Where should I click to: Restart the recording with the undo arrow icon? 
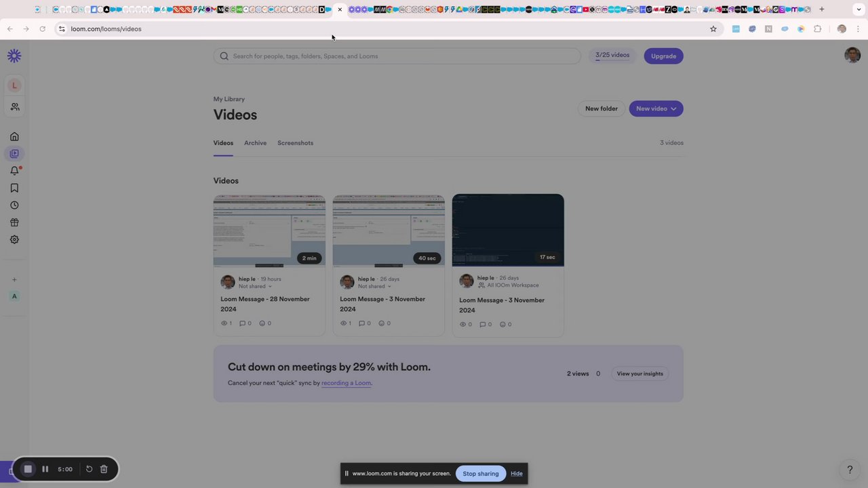tap(89, 469)
